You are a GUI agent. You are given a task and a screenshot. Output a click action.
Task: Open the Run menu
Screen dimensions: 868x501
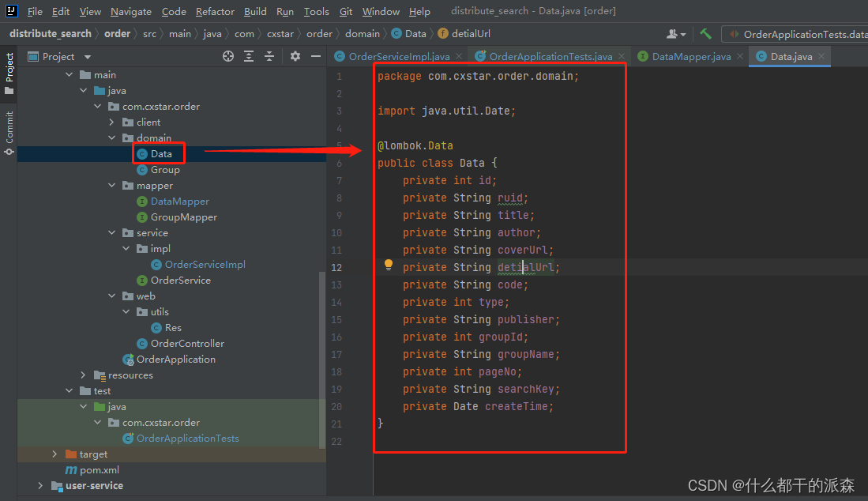coord(285,11)
